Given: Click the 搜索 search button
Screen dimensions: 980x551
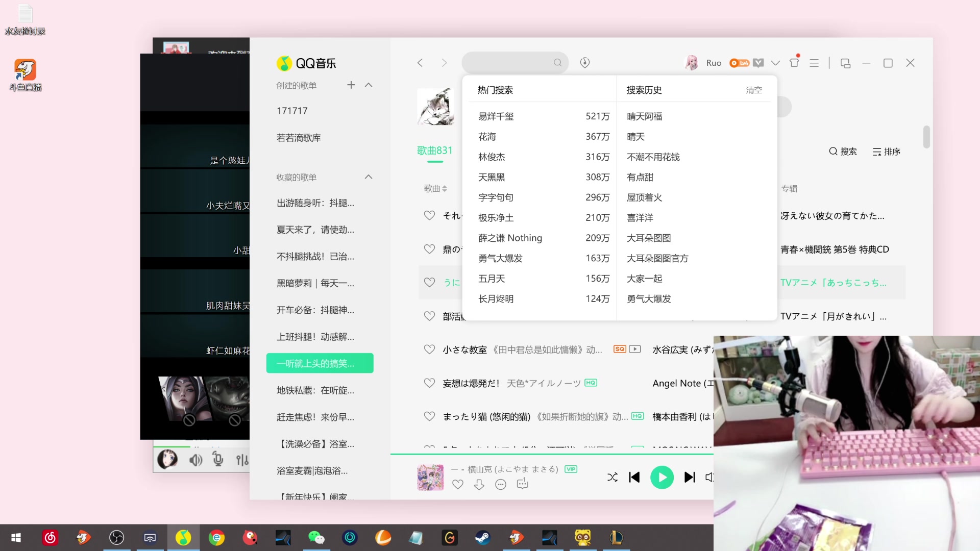Looking at the screenshot, I should [x=843, y=151].
